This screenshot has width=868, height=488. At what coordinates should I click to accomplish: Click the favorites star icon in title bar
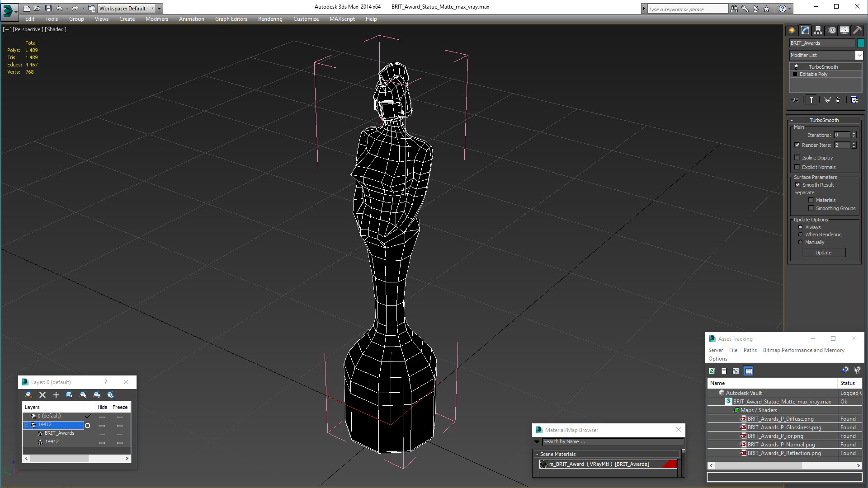[x=767, y=9]
